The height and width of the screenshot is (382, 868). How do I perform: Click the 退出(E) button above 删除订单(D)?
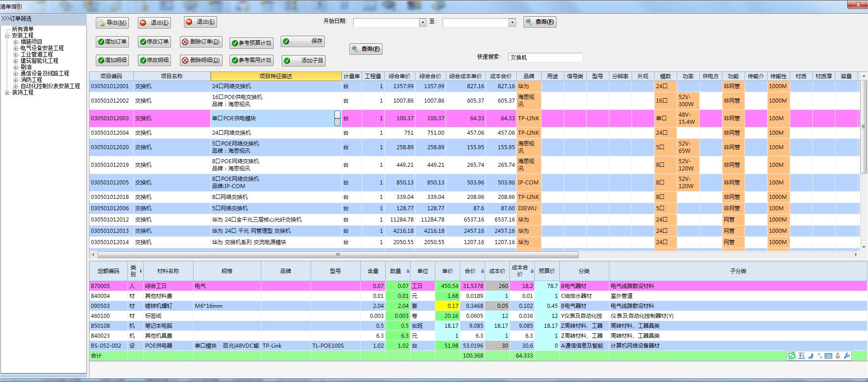(x=200, y=22)
